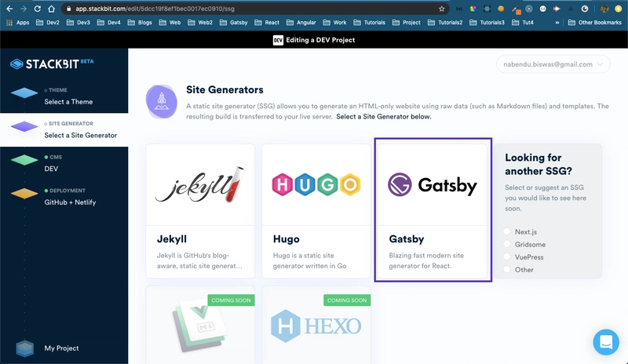Image resolution: width=628 pixels, height=364 pixels.
Task: Bookmark this page with the star icon
Action: pos(441,9)
